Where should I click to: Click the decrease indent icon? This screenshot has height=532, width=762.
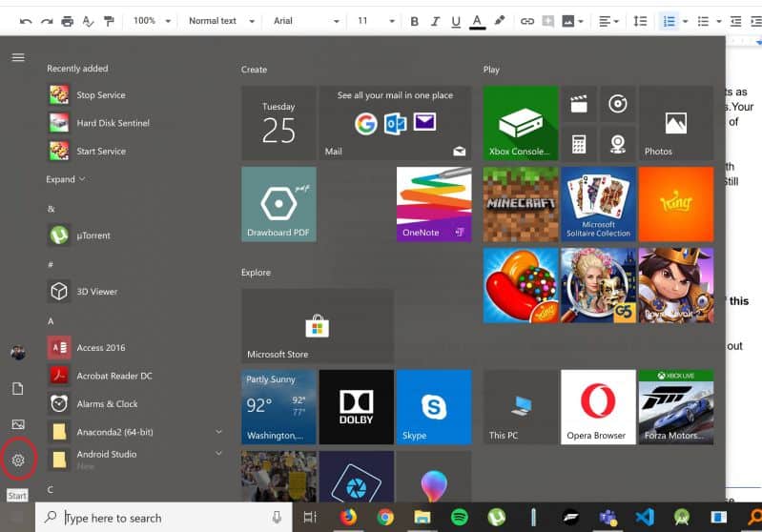(735, 21)
